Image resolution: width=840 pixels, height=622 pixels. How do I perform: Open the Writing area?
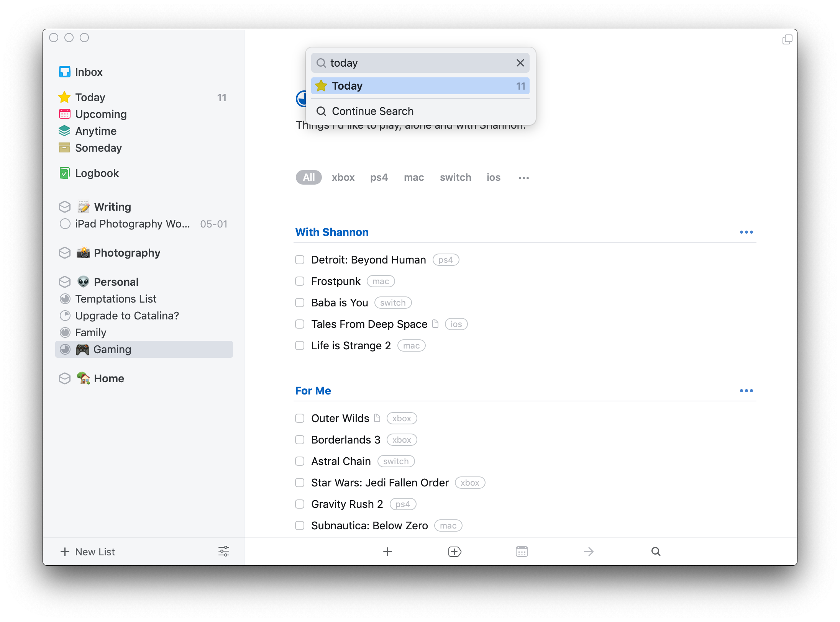point(144,207)
